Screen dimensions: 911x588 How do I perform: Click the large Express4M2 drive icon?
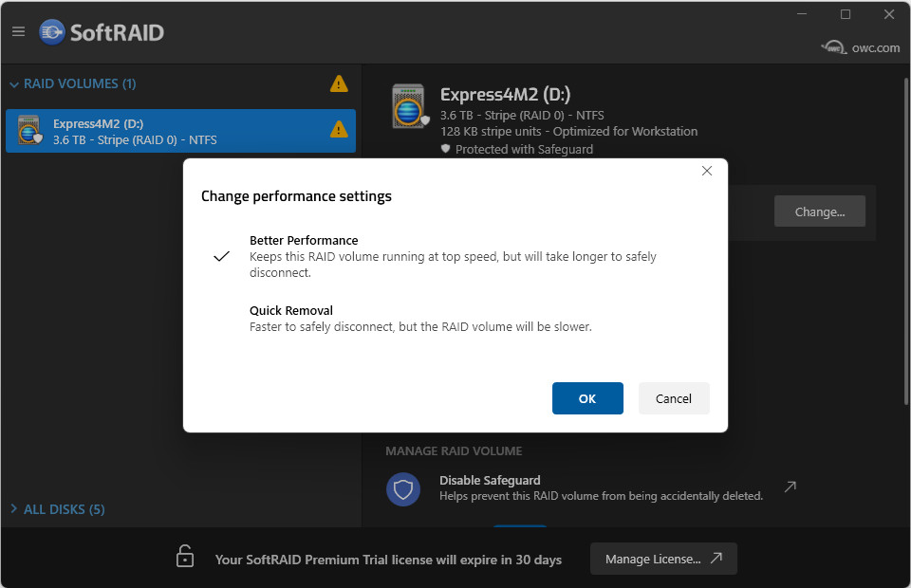coord(410,106)
